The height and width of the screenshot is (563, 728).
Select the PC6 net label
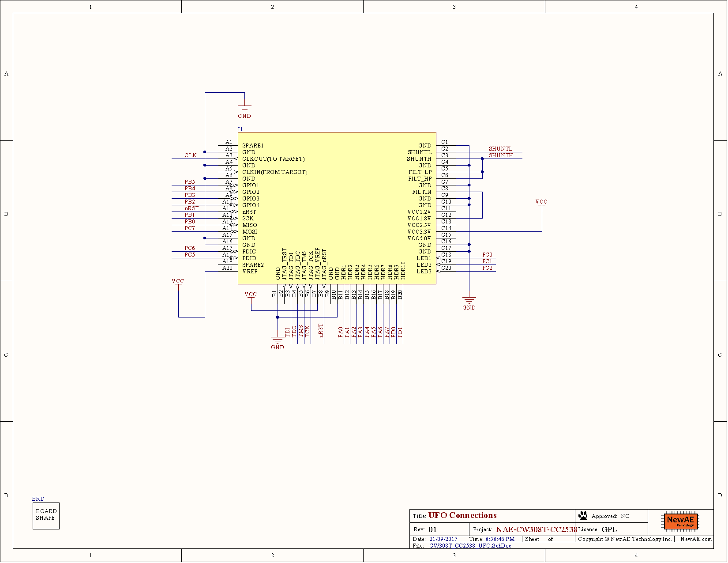[x=190, y=248]
